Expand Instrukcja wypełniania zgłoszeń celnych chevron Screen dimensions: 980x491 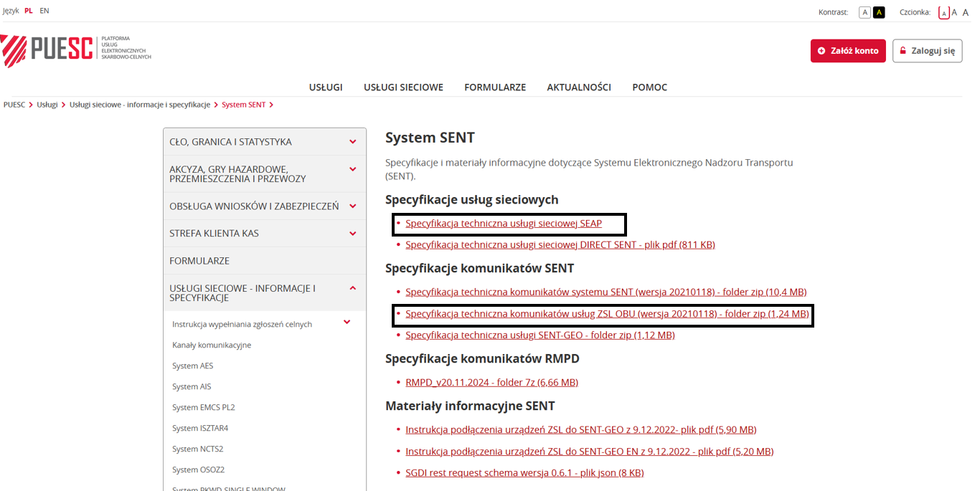(347, 323)
